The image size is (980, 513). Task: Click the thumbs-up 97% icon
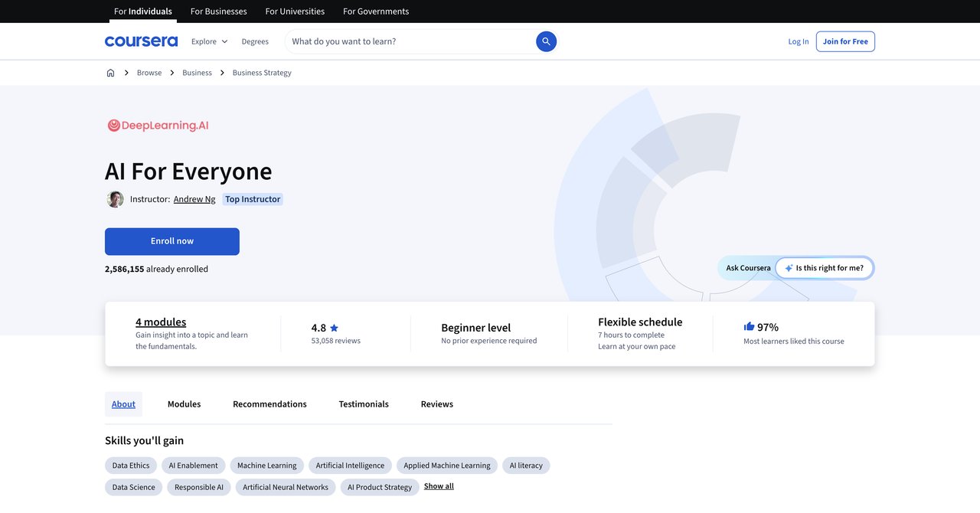(x=749, y=326)
